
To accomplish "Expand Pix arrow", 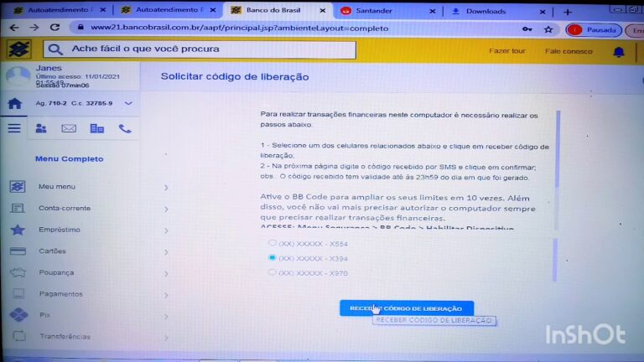I will tap(166, 317).
